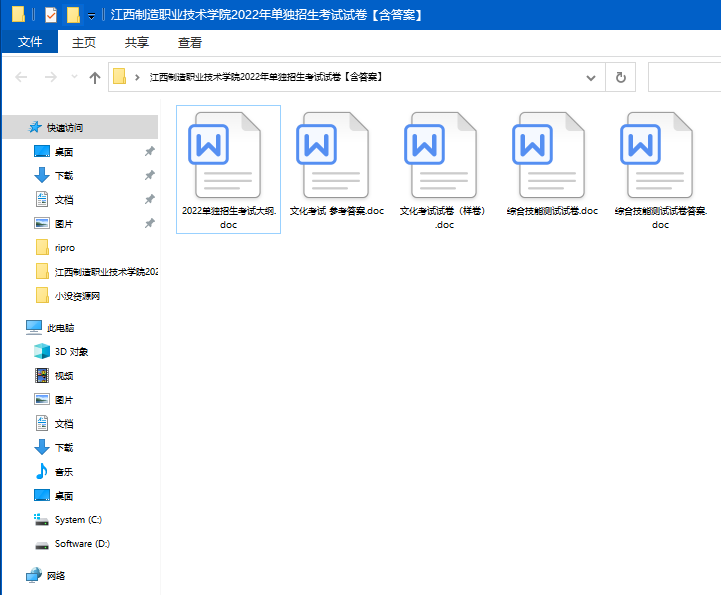Click the address bar path chevron
This screenshot has height=595, width=721.
137,77
